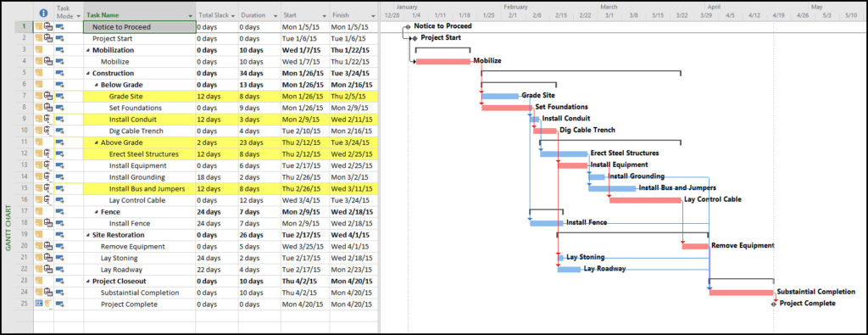Click the task mode icon for Install Grounding
868x335 pixels.
click(x=60, y=177)
